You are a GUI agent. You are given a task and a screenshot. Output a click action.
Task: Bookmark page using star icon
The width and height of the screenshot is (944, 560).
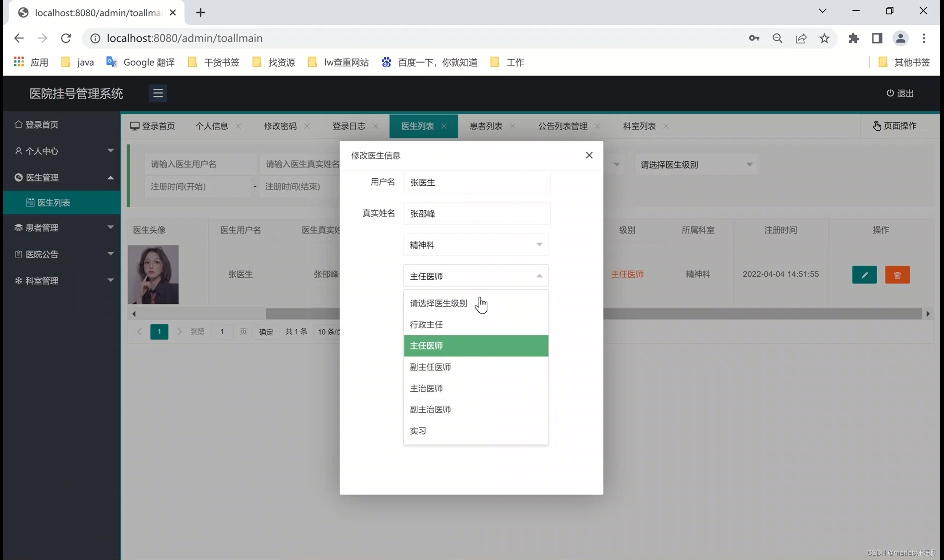point(824,38)
